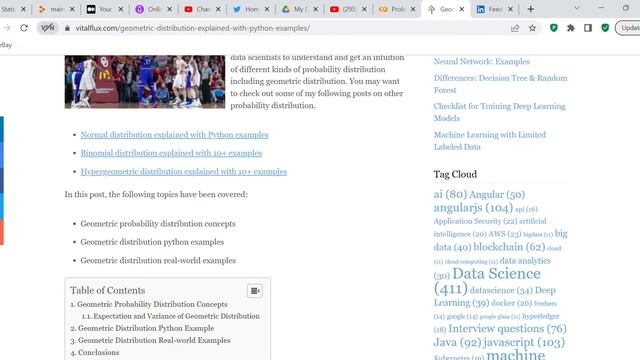The width and height of the screenshot is (640, 360).
Task: Open Neural Network: Examples sidebar link
Action: pos(482,61)
